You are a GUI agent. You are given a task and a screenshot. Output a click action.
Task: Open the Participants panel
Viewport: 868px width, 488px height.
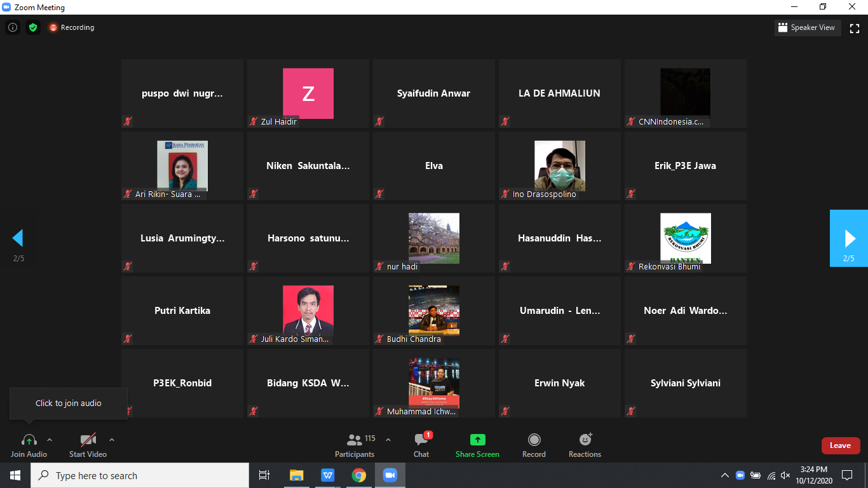coord(355,445)
